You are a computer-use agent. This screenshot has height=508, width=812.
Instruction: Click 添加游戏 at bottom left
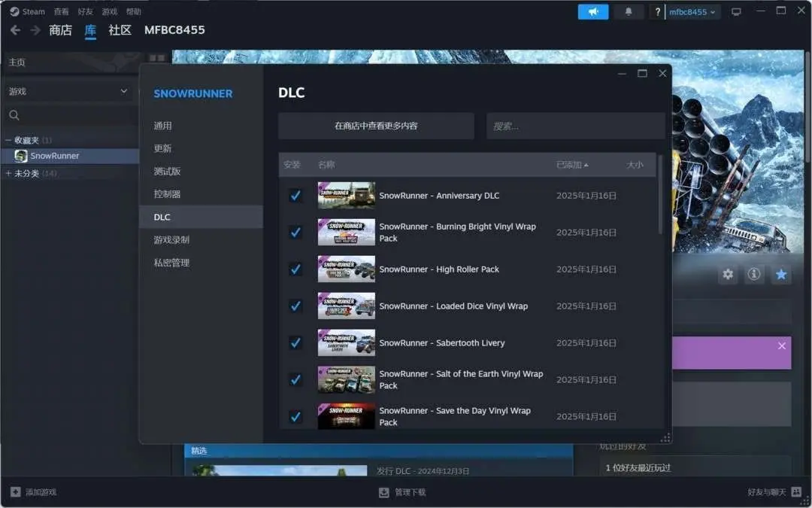click(41, 492)
